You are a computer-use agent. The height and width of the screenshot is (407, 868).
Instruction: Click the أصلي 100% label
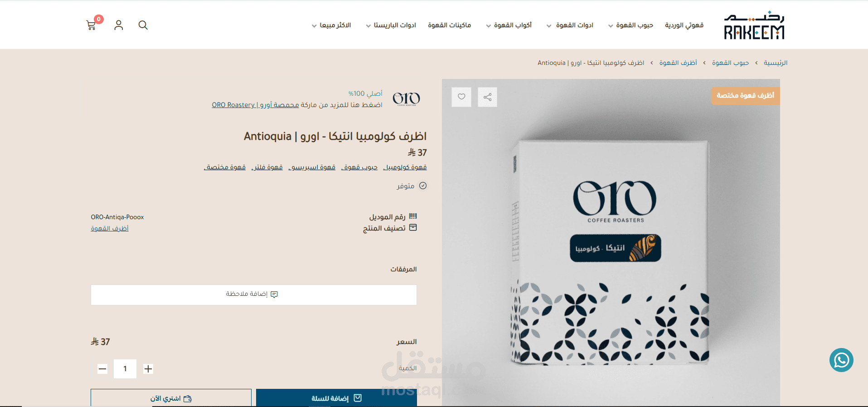point(365,93)
